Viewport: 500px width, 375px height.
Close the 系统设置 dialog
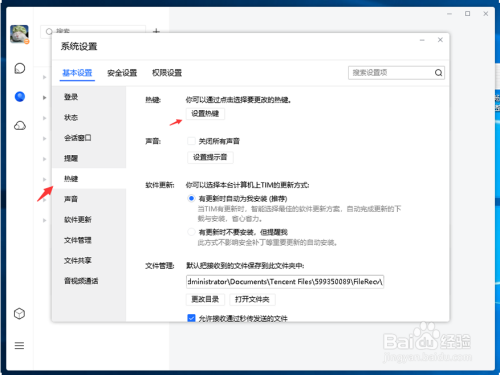click(x=440, y=40)
